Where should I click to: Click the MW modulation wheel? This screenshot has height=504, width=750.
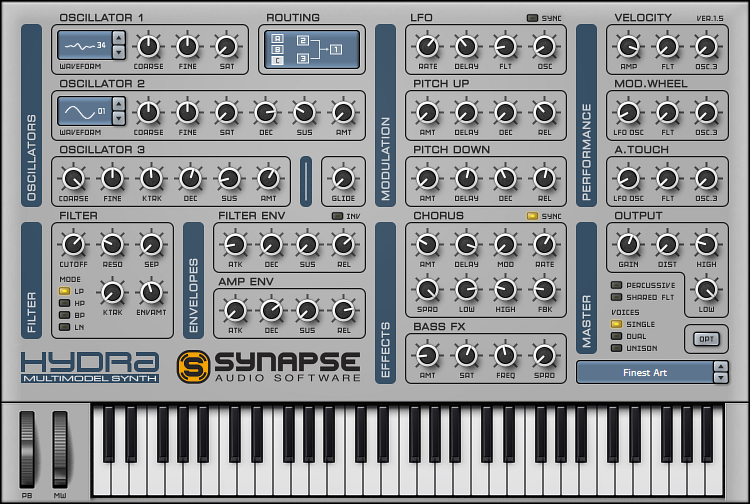click(60, 449)
